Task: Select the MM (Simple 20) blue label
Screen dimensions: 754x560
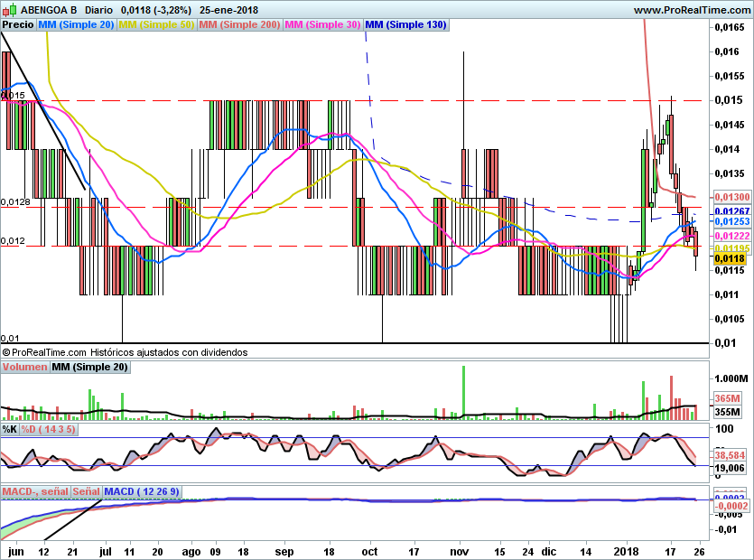Action: (76, 24)
